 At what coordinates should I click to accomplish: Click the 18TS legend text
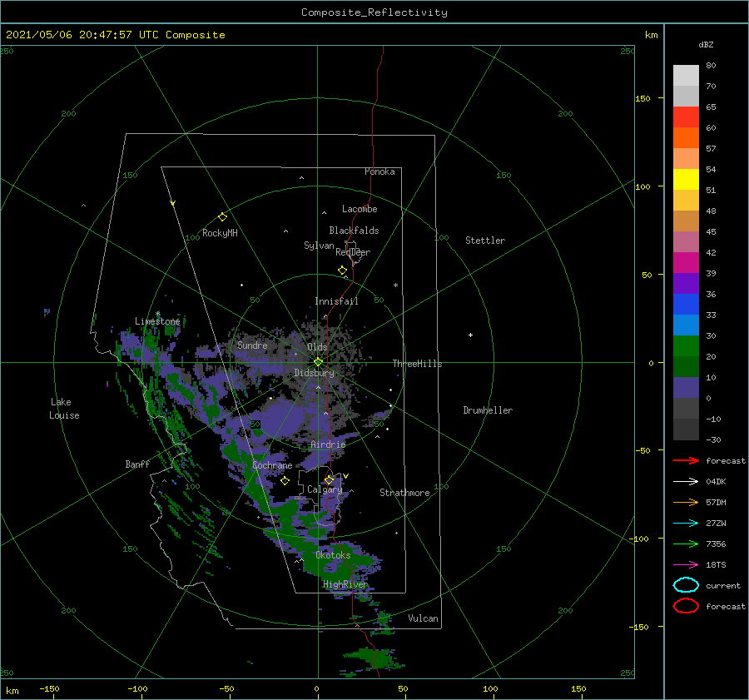click(716, 565)
